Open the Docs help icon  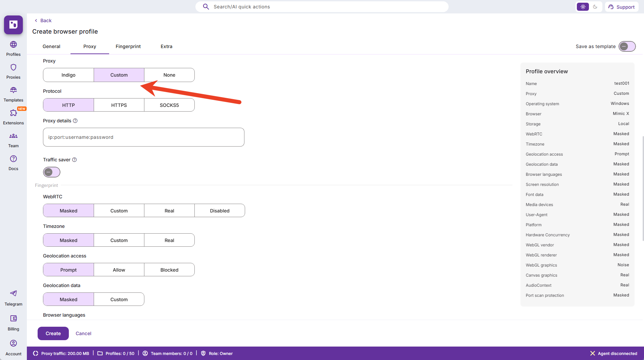coord(13,159)
